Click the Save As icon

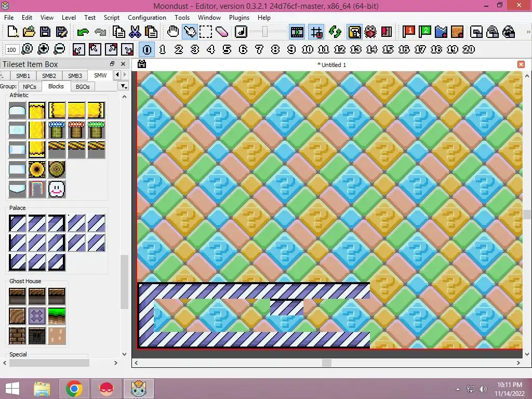(x=61, y=32)
